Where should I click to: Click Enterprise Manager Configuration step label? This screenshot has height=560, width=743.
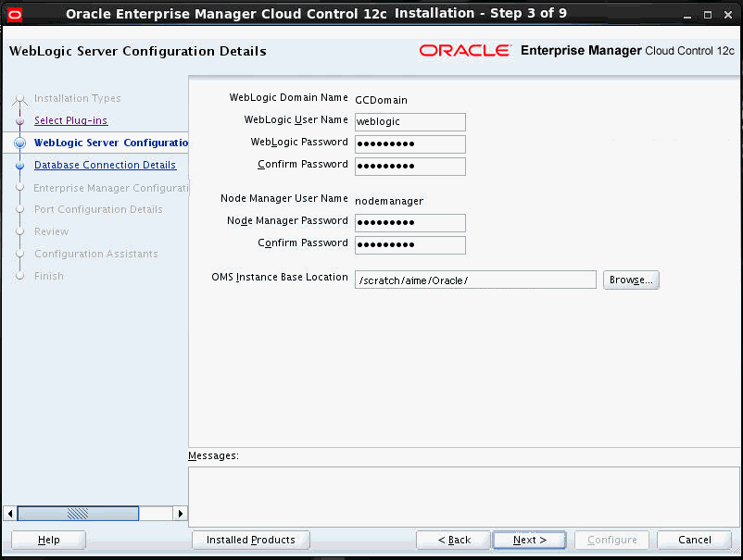tap(111, 188)
